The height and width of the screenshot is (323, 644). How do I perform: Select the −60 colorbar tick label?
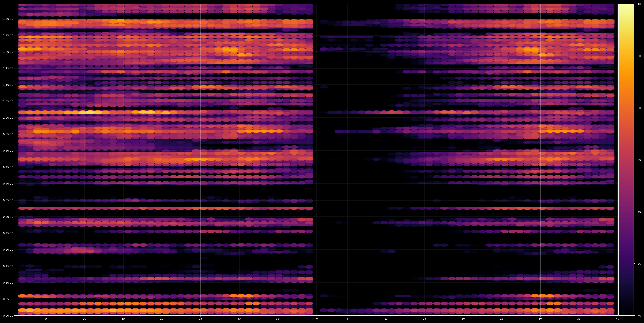[x=638, y=263]
